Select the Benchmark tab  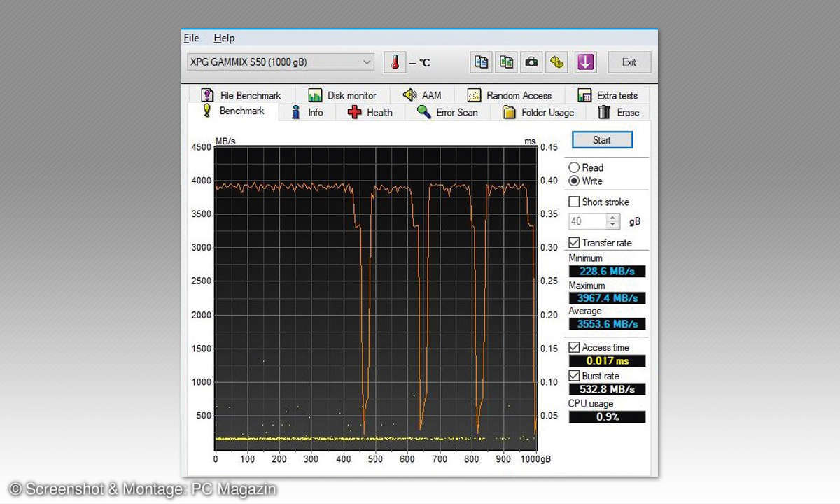pyautogui.click(x=233, y=111)
